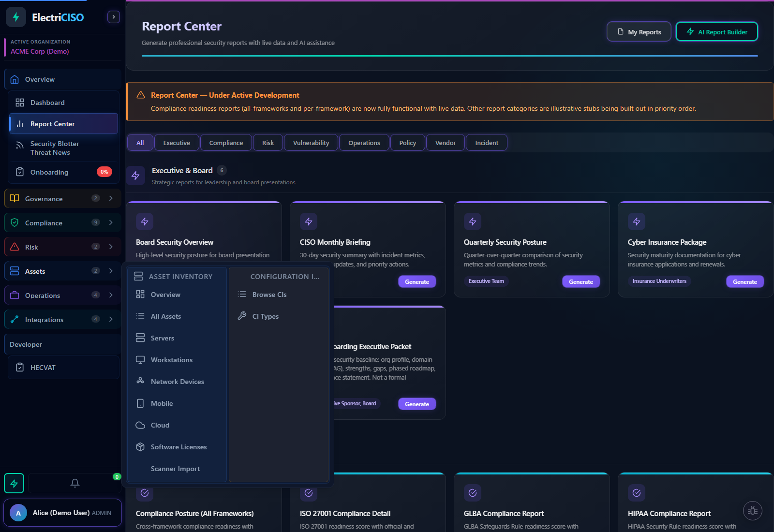Click the ElectriCISO lightning logo

[x=15, y=17]
